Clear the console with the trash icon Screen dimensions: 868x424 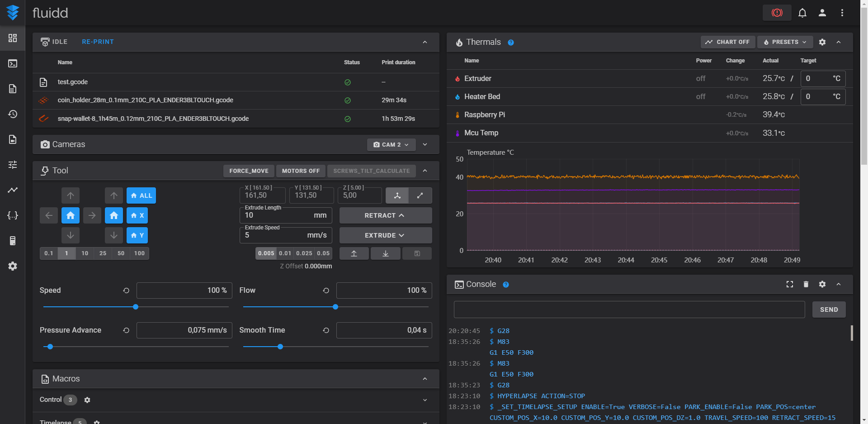point(806,284)
